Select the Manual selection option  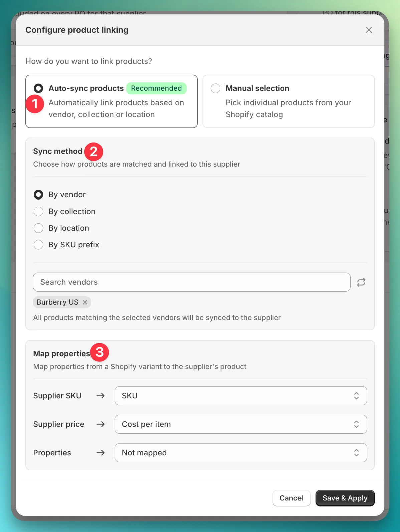pyautogui.click(x=215, y=88)
